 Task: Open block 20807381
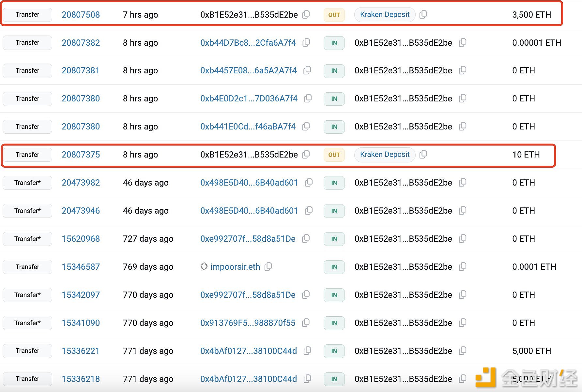click(81, 70)
